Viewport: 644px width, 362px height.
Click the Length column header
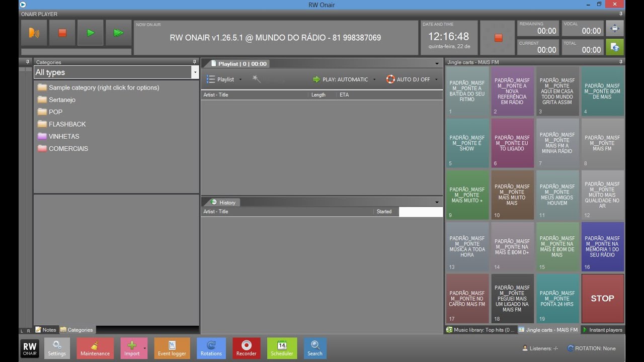322,95
